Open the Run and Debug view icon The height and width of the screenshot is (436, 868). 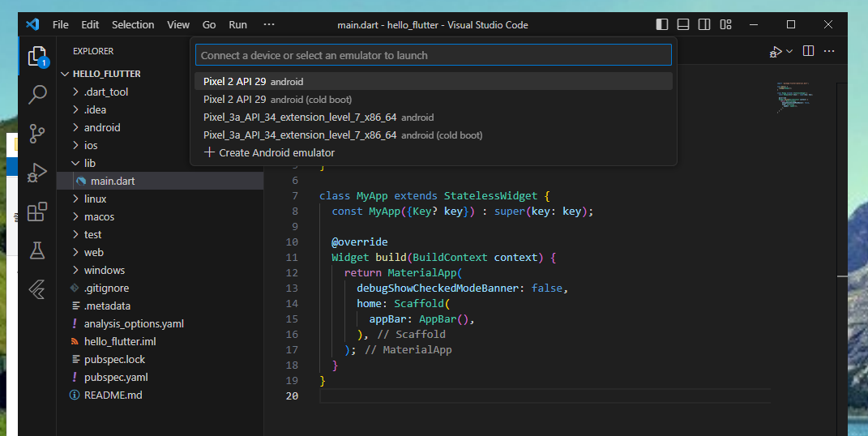coord(37,173)
